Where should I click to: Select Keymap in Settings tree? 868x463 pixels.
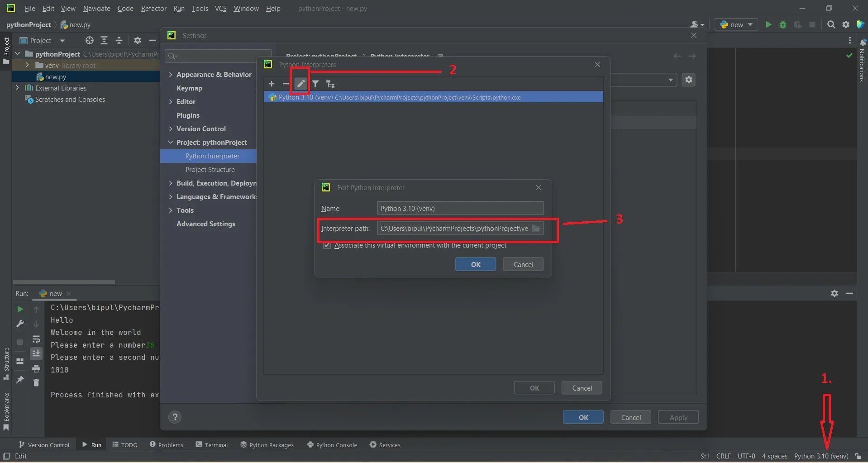[189, 88]
